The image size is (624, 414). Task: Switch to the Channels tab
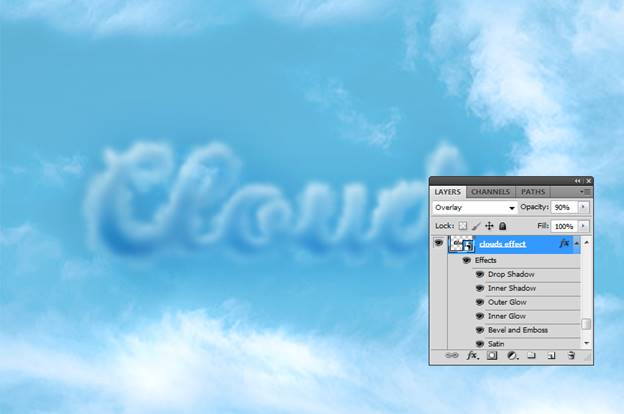(x=490, y=192)
